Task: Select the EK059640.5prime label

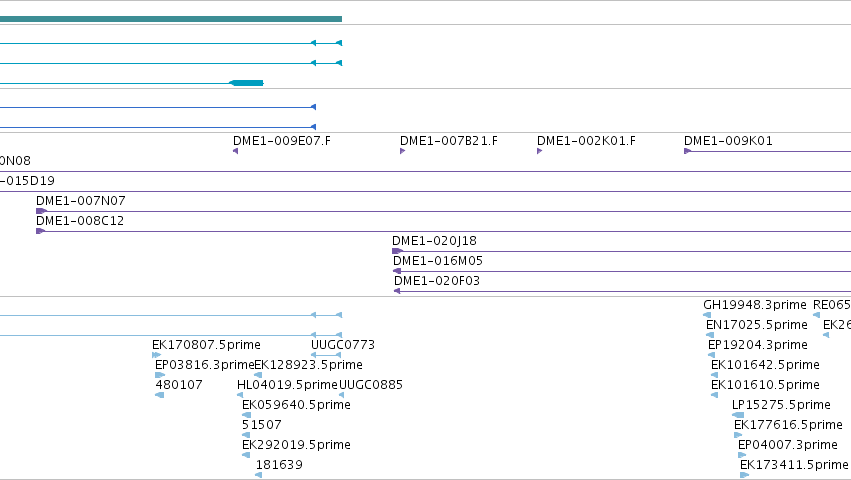Action: tap(296, 405)
